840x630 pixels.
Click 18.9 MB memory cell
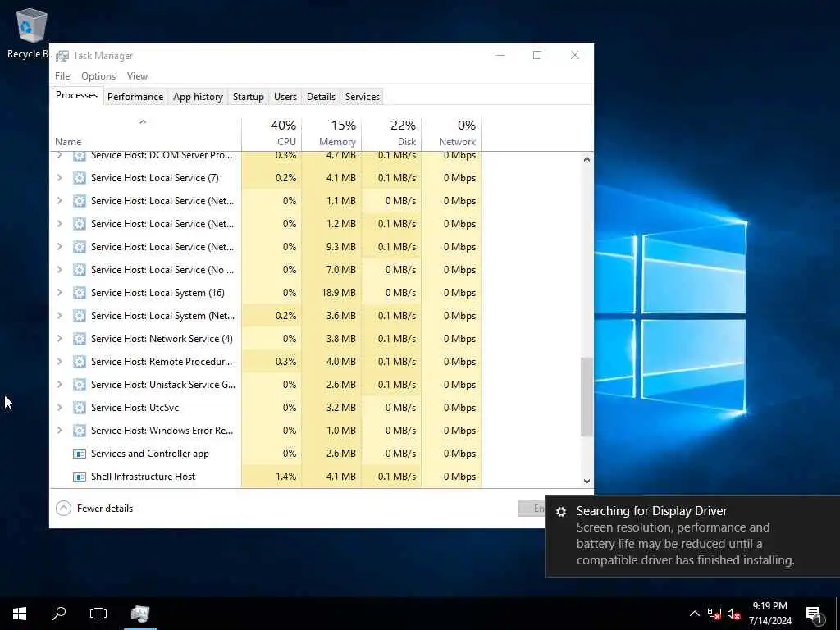[331, 293]
